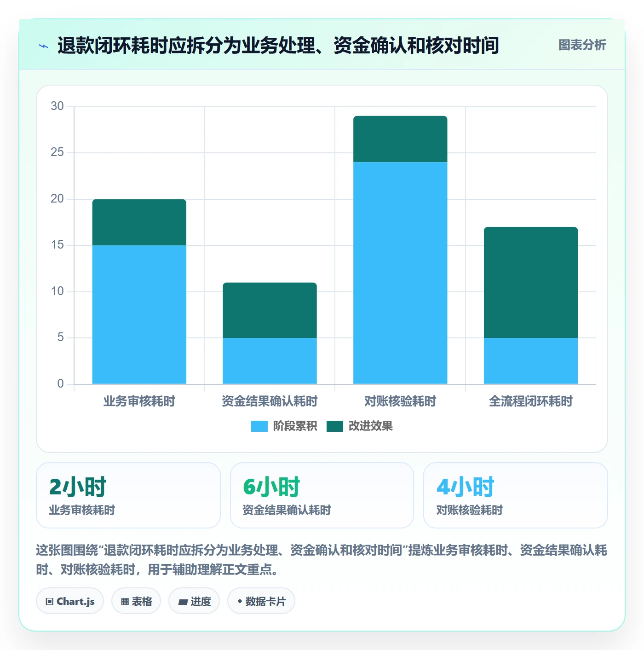
Task: Click the 对账核验耗时 x-axis label
Action: point(400,401)
